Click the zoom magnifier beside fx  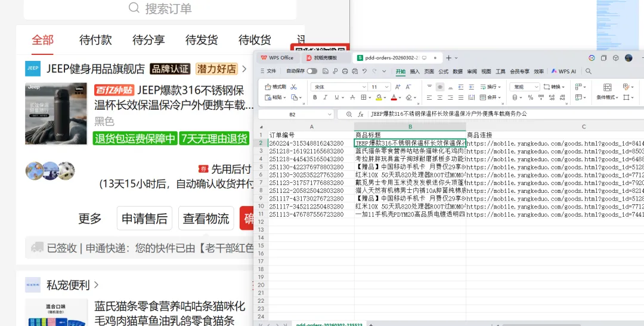pos(349,114)
